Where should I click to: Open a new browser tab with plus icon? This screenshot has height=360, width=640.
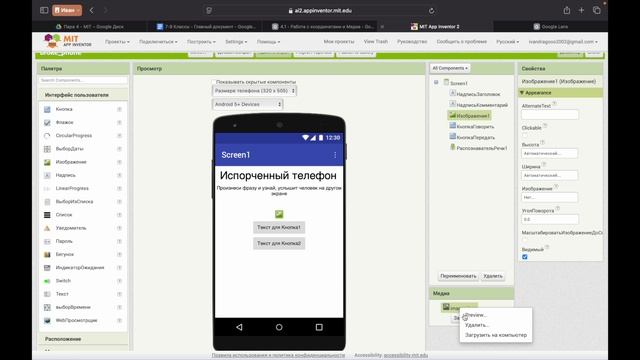581,10
